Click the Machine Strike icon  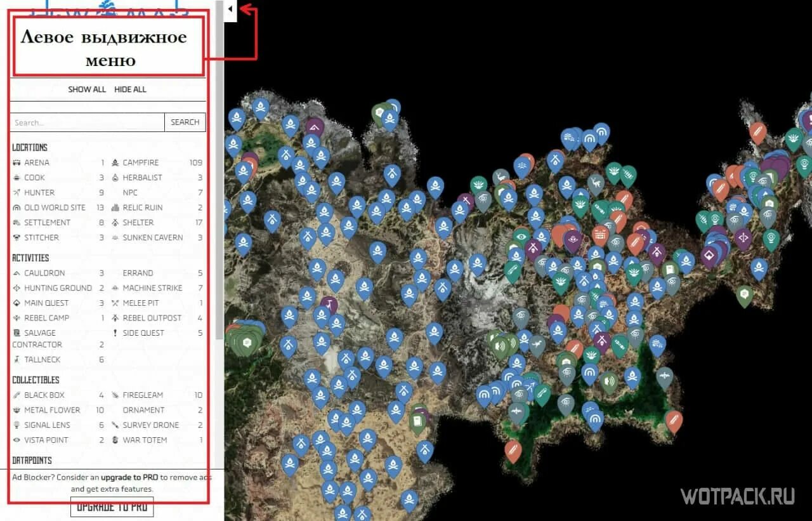click(x=115, y=288)
